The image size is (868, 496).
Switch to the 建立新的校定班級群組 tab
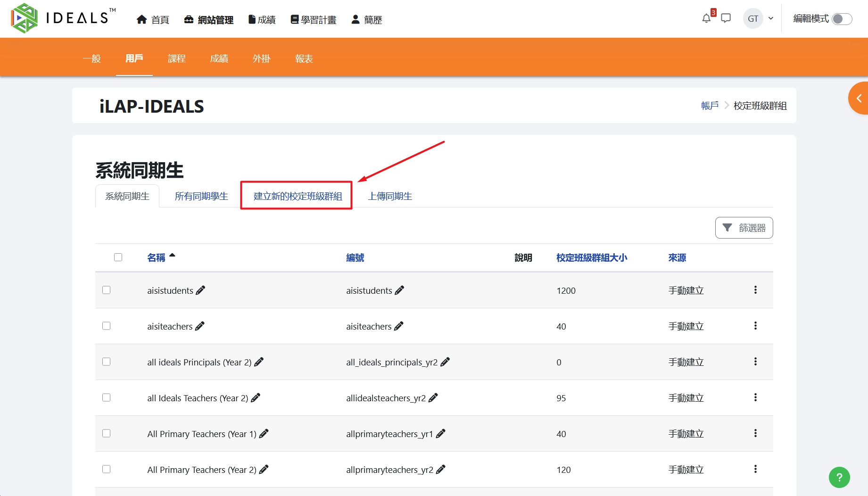pos(298,196)
